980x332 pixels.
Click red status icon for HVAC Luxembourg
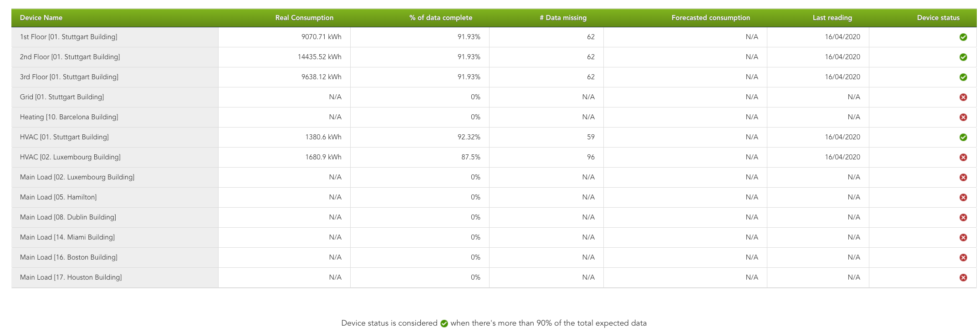[x=963, y=157]
